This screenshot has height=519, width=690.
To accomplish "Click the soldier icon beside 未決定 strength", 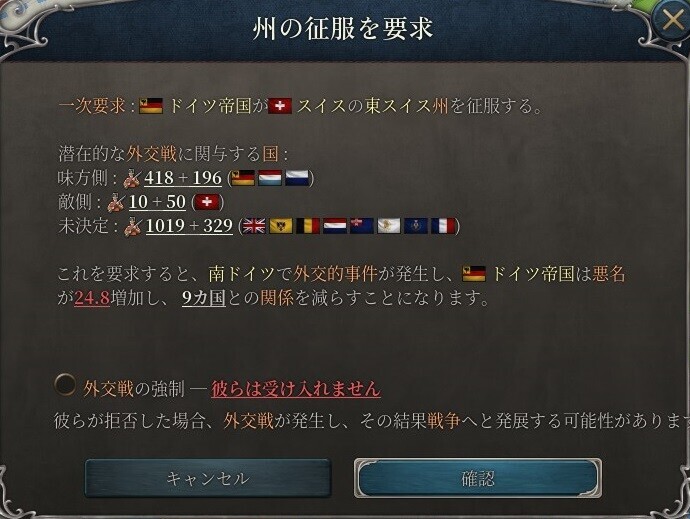I will pyautogui.click(x=133, y=227).
